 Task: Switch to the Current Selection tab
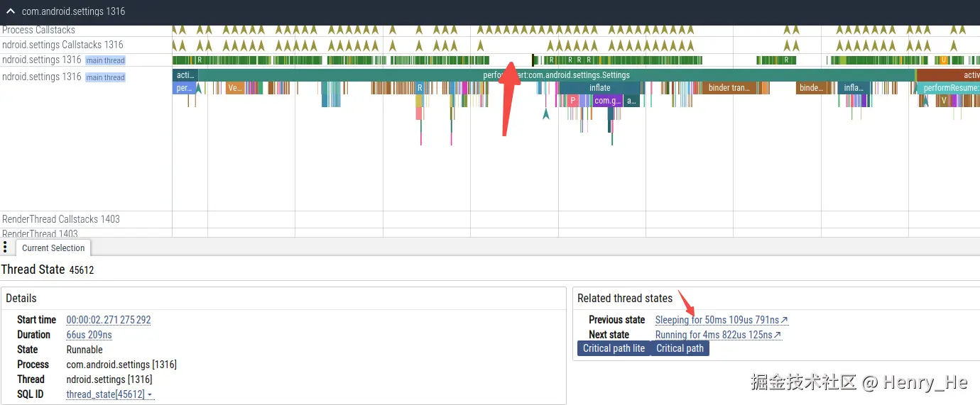click(53, 248)
